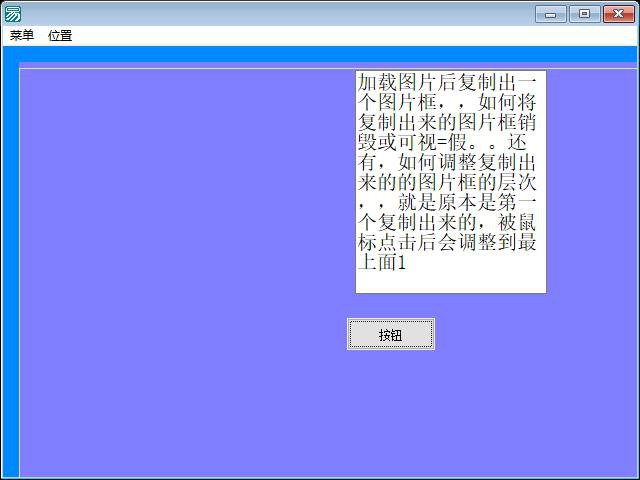Click the text line starting 标点击后会调整

tap(450, 242)
